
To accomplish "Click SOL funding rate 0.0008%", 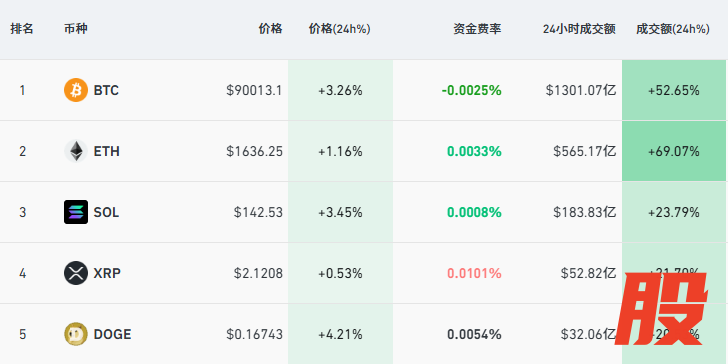I will click(x=474, y=212).
